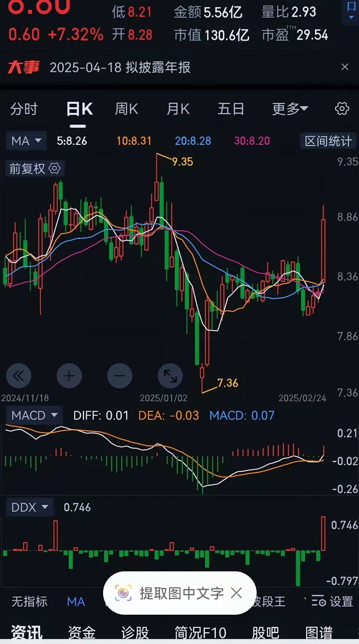This screenshot has height=644, width=359.
Task: Open the 资金 capital flow tab
Action: tap(82, 633)
